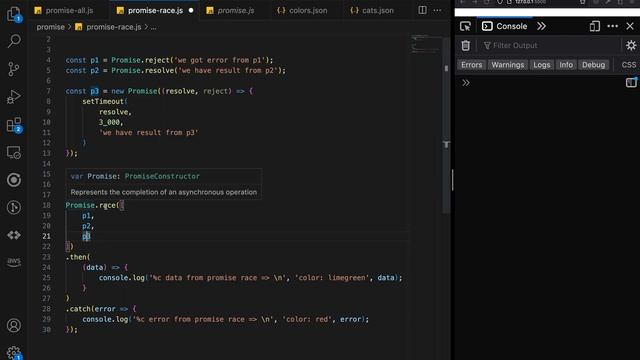640x360 pixels.
Task: Click p2 on line 20
Action: pos(86,226)
